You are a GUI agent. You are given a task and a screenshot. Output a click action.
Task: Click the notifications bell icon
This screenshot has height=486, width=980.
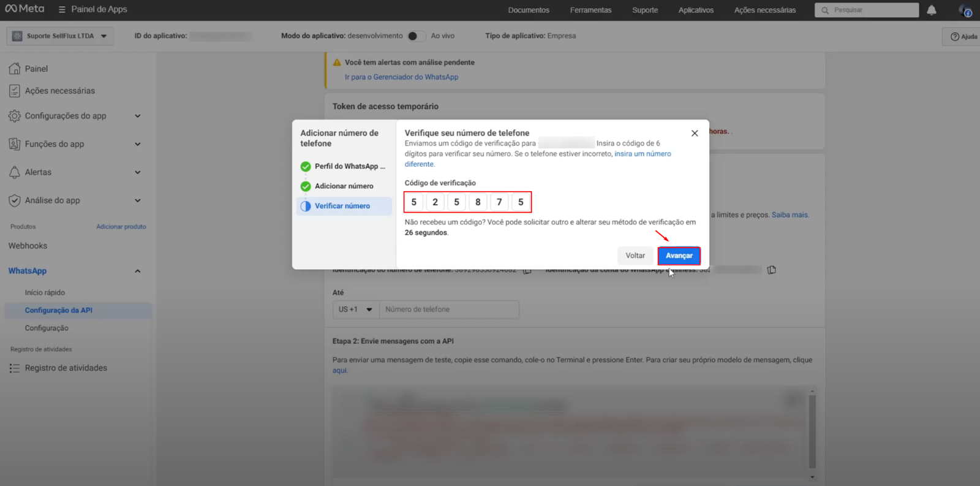click(x=931, y=10)
